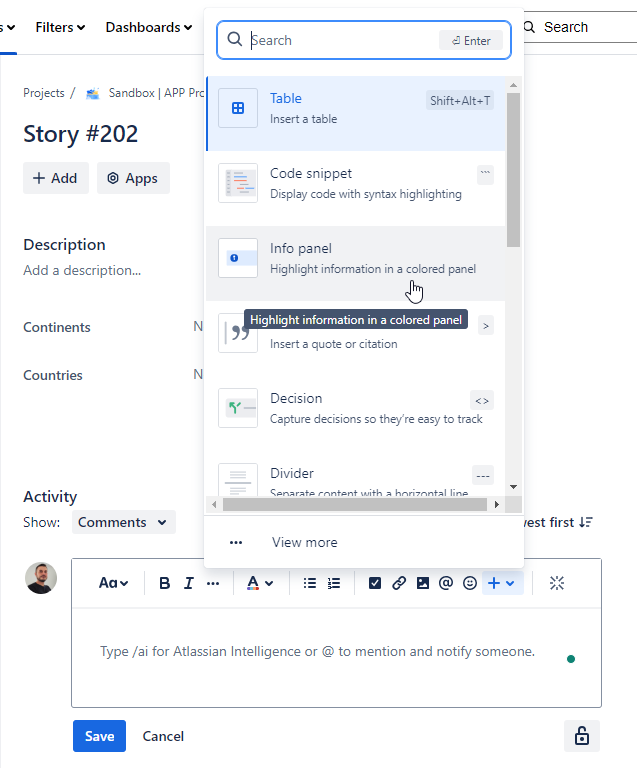Select Table from insert menu
The image size is (637, 768).
coord(356,113)
